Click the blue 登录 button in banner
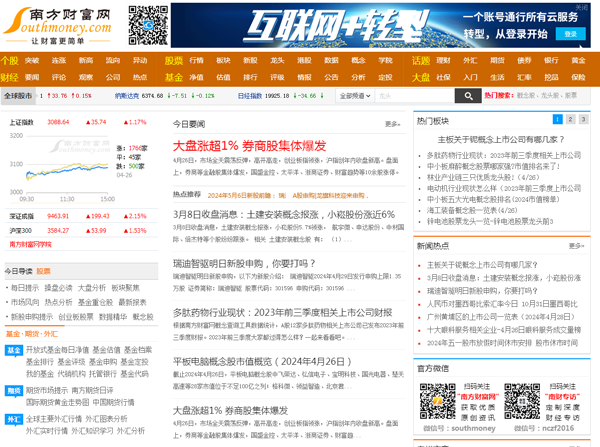 coord(571,34)
